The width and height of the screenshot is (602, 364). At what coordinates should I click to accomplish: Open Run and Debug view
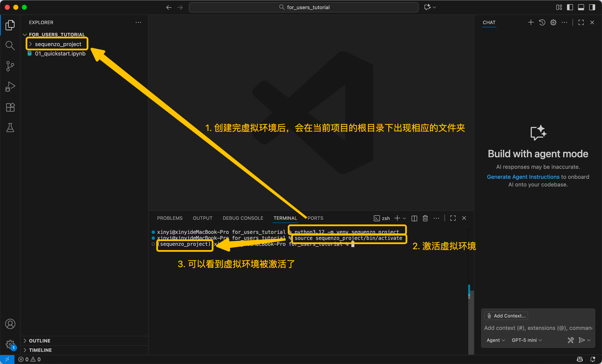coord(10,86)
